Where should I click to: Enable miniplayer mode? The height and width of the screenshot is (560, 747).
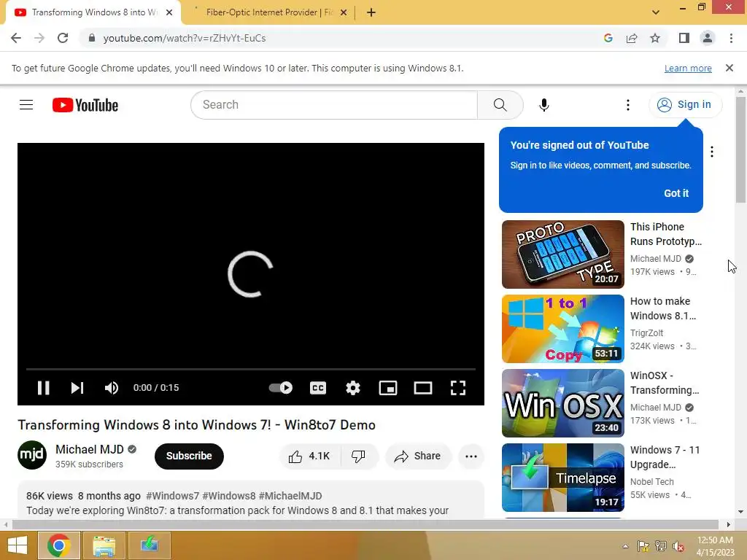point(388,388)
